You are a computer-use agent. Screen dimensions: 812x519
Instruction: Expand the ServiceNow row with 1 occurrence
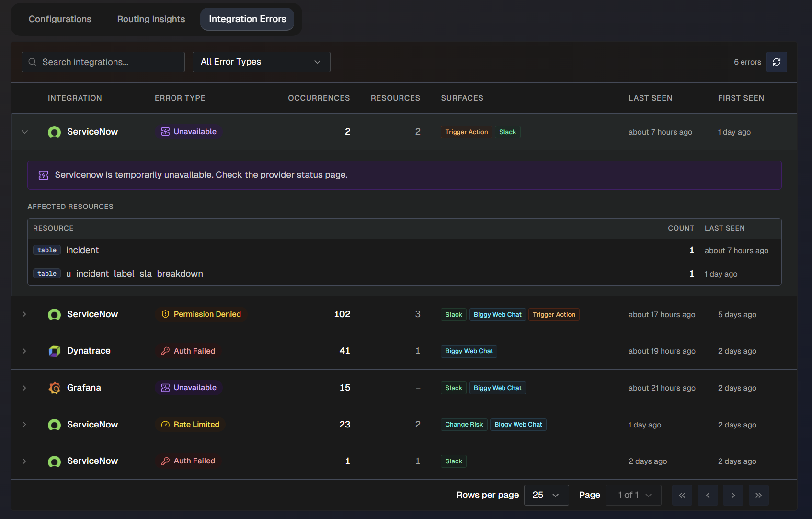(x=24, y=461)
